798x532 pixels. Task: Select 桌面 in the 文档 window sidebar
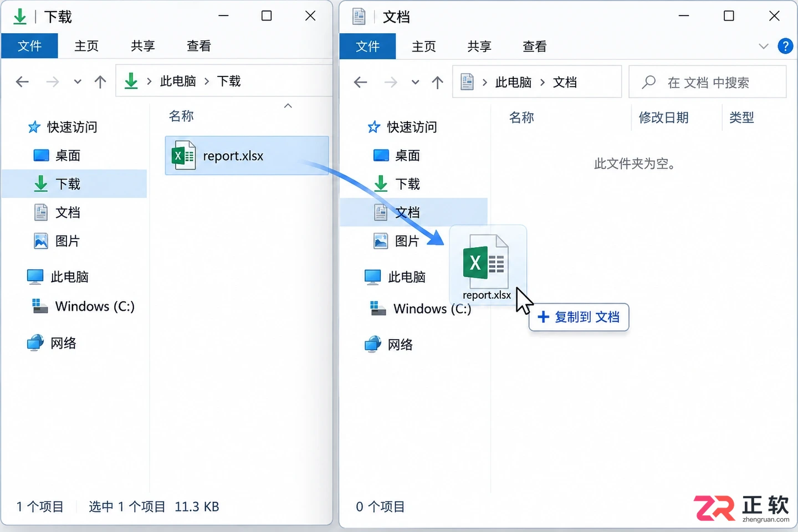397,156
